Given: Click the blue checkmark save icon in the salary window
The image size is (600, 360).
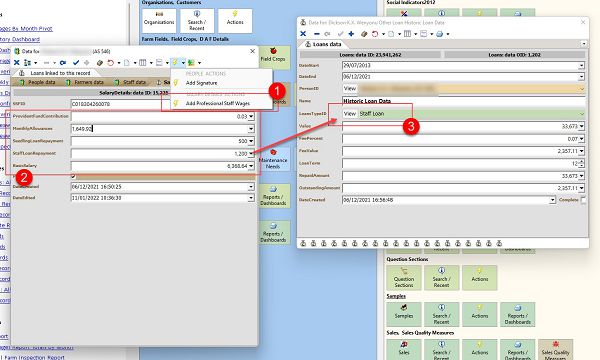Looking at the screenshot, I should tap(76, 62).
